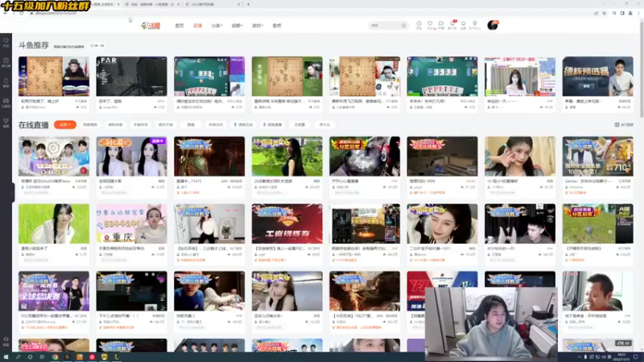
Task: Open thumbnail of four young men with spiral emblem
Action: point(54,156)
